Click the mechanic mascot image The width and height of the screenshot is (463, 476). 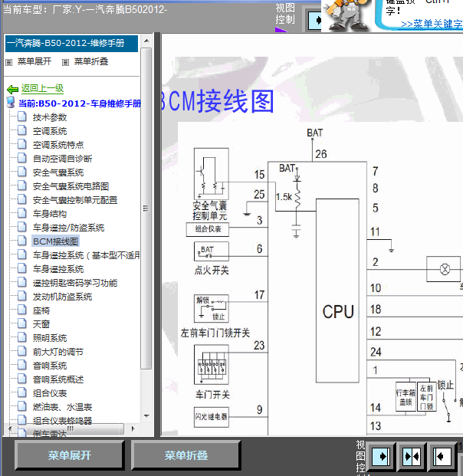(346, 15)
